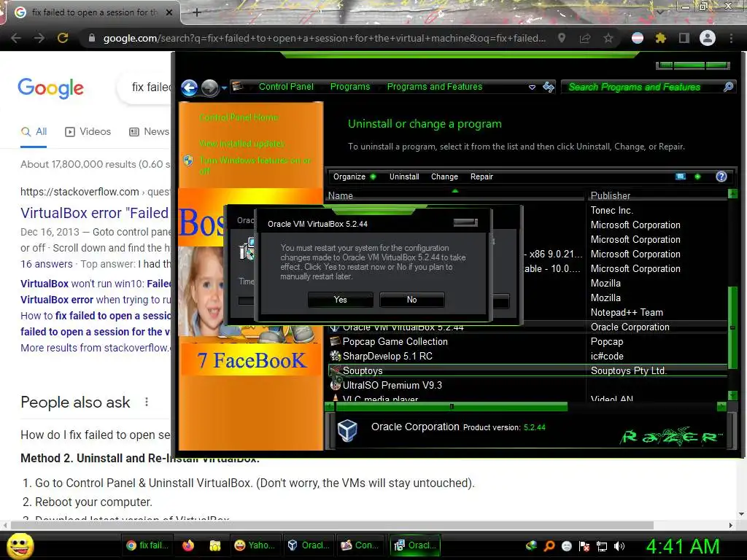Click the location pin icon in Chrome omnibox

562,38
